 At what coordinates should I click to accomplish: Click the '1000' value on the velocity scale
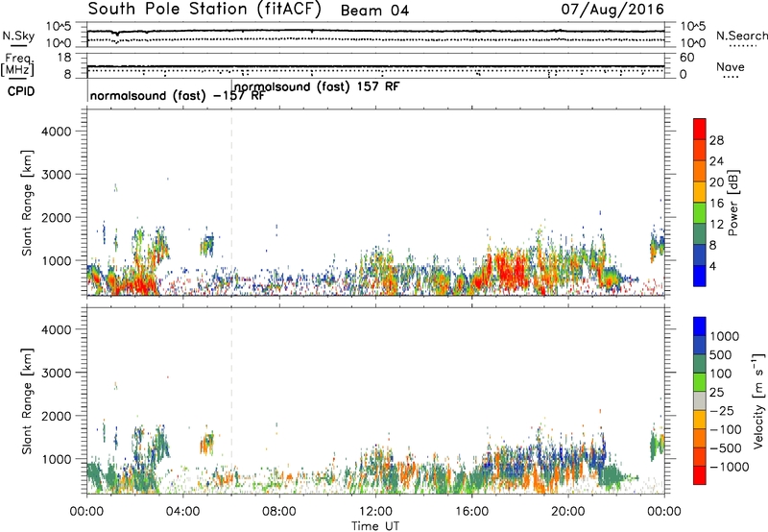point(725,336)
